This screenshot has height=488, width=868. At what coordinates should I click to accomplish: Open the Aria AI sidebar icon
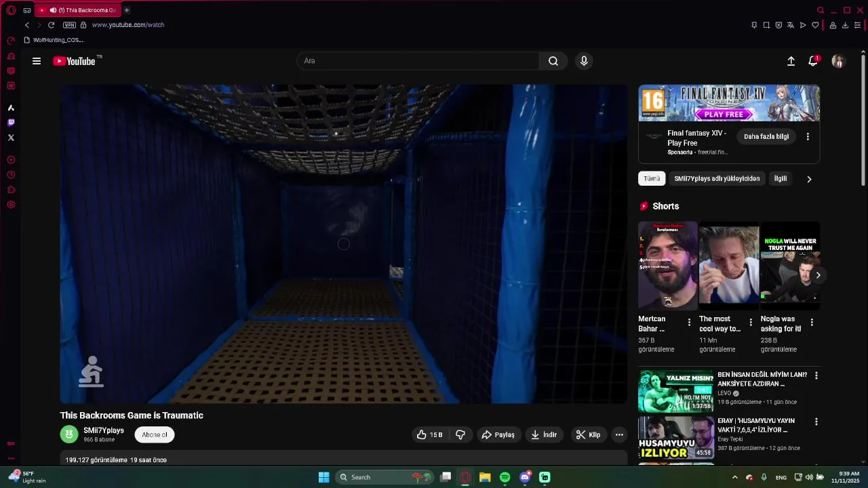click(11, 108)
